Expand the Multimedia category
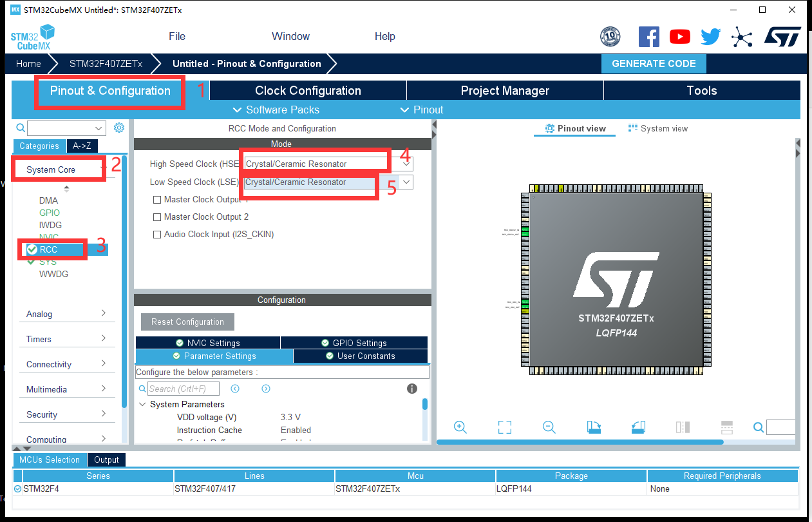This screenshot has width=812, height=522. pyautogui.click(x=67, y=389)
